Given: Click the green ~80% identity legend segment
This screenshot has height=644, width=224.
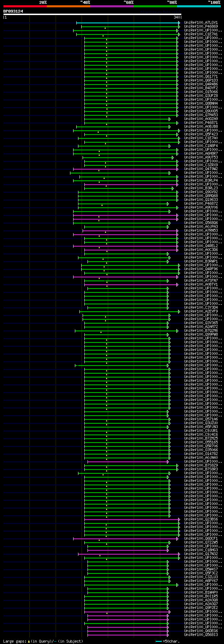Looking at the screenshot, I should [x=155, y=6].
